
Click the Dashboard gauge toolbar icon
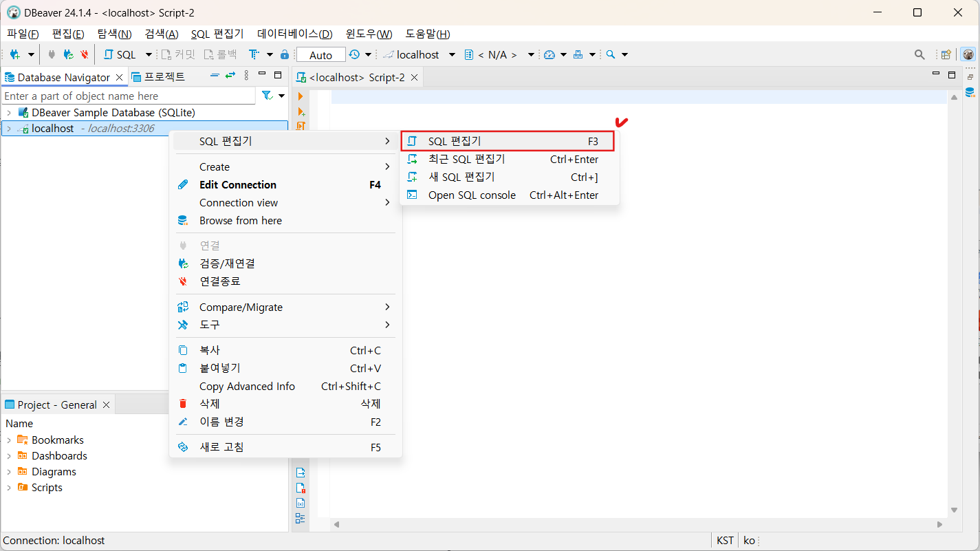tap(549, 54)
